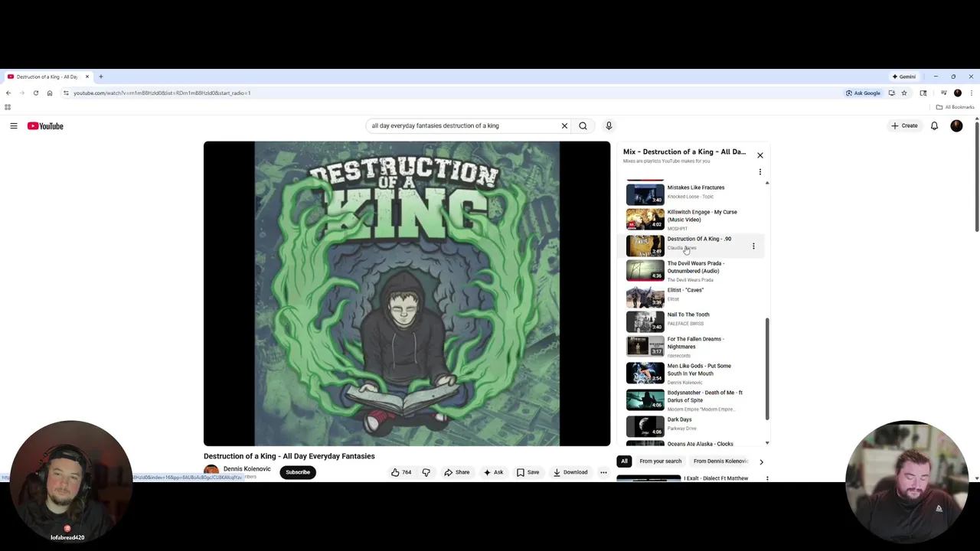Open Dennis Kolenovic channel name link
This screenshot has width=980, height=551.
(x=247, y=469)
